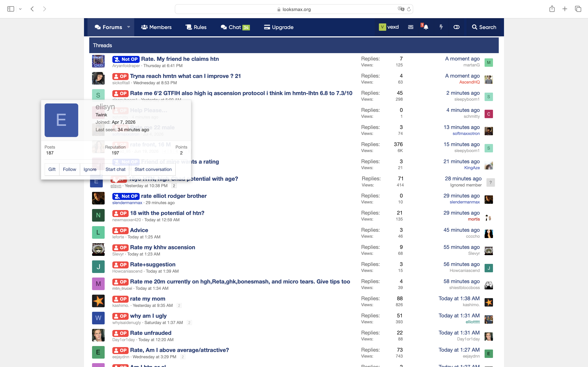Screen dimensions: 588x367
Task: Open the vexd account menu
Action: point(389,27)
